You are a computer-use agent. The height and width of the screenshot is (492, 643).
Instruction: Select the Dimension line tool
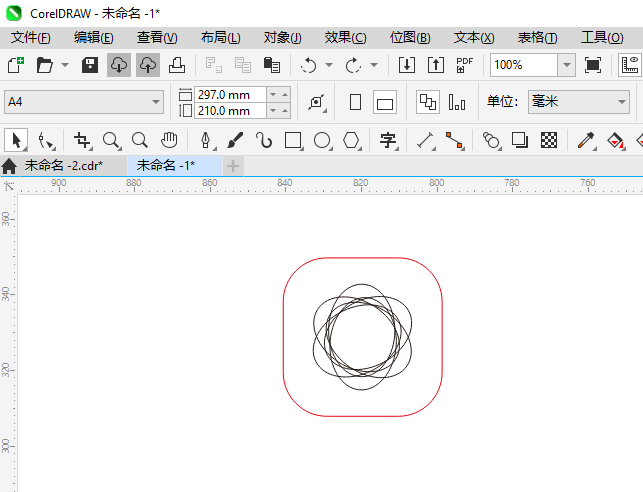coord(426,140)
